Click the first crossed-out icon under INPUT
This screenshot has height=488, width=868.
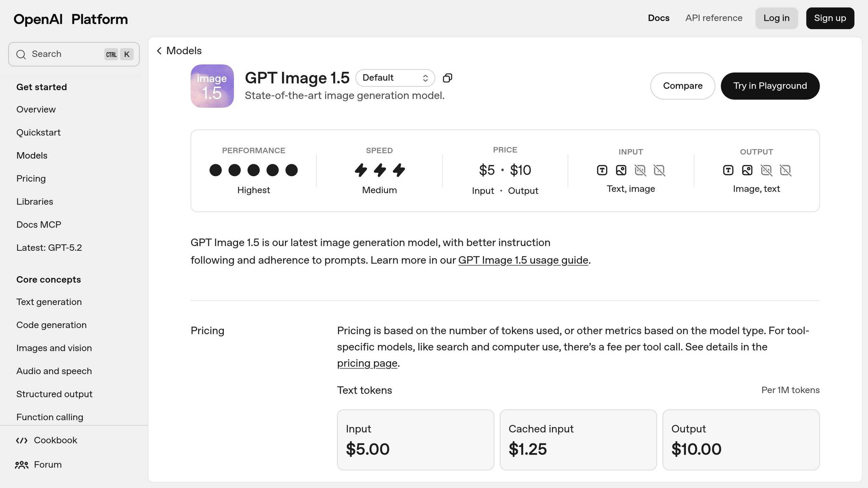click(640, 170)
